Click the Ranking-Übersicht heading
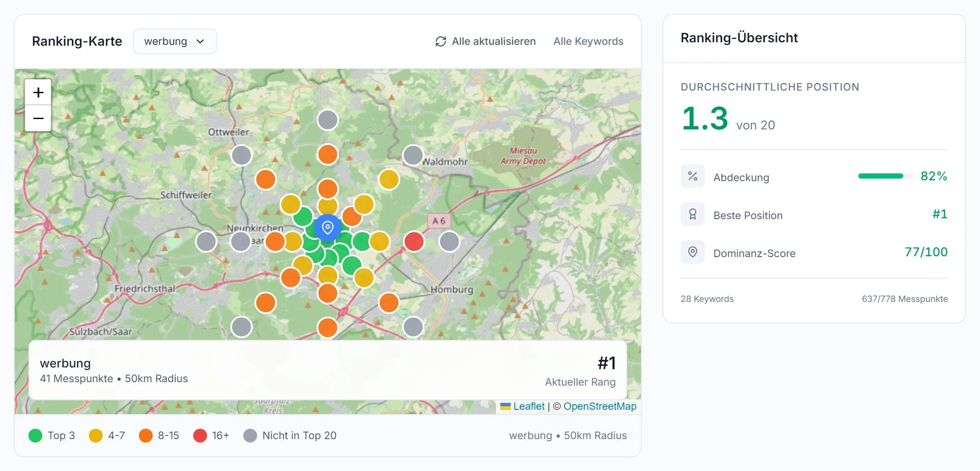This screenshot has width=980, height=471. tap(739, 38)
